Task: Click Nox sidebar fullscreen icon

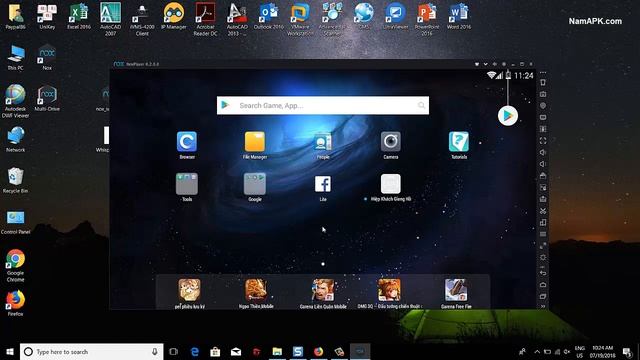Action: [543, 141]
